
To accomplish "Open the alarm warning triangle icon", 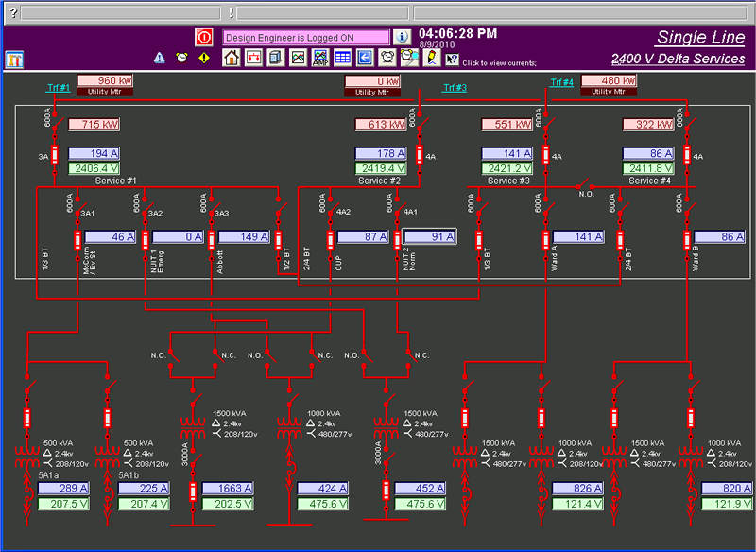I will (x=161, y=59).
